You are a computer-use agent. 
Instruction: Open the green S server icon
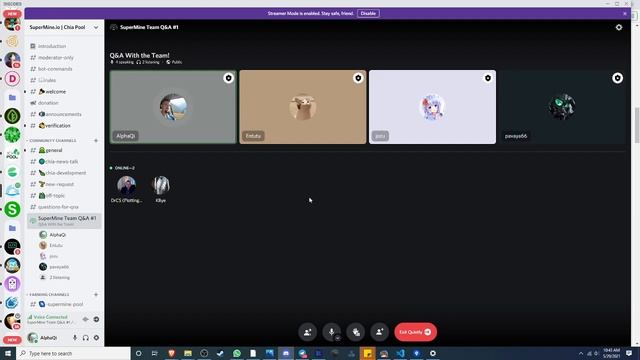point(12,209)
